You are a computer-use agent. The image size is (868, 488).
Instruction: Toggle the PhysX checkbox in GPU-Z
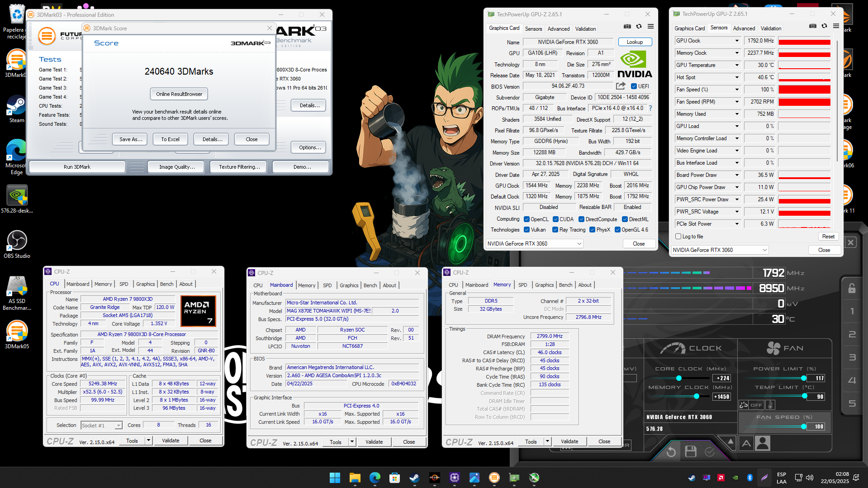click(592, 230)
